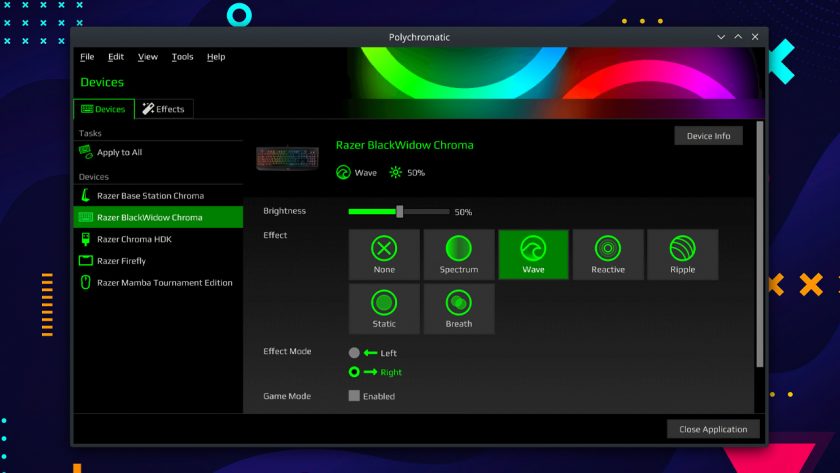840x473 pixels.
Task: Select the Spectrum effect tile
Action: (459, 254)
